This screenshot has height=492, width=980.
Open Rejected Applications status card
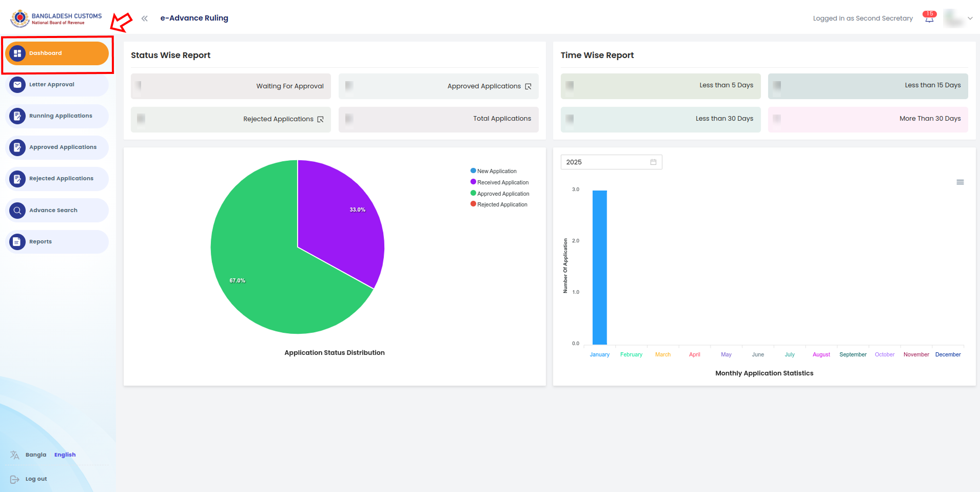click(231, 120)
